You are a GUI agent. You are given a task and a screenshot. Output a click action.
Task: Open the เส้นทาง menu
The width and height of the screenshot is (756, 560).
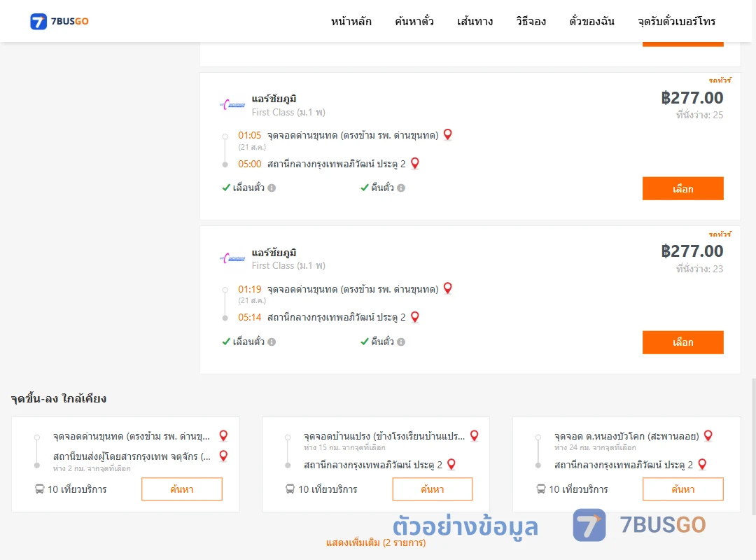475,21
